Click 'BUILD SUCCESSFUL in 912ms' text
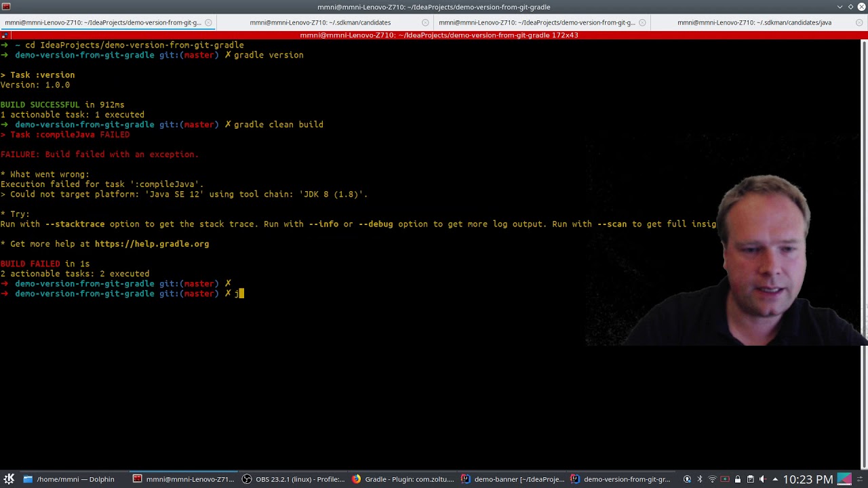The width and height of the screenshot is (868, 488). (x=62, y=105)
